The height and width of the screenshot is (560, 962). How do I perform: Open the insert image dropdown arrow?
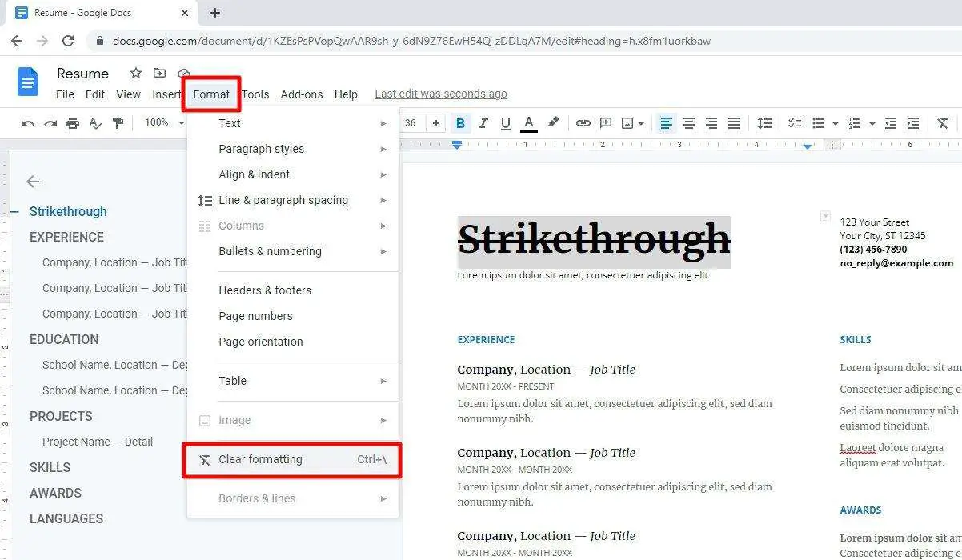point(641,124)
